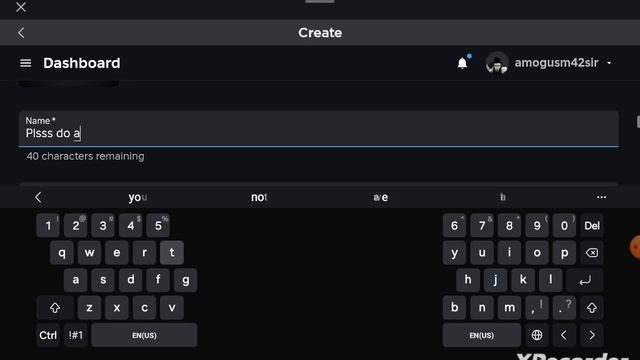This screenshot has height=360, width=640.
Task: Tap the 5 number key
Action: point(158,225)
